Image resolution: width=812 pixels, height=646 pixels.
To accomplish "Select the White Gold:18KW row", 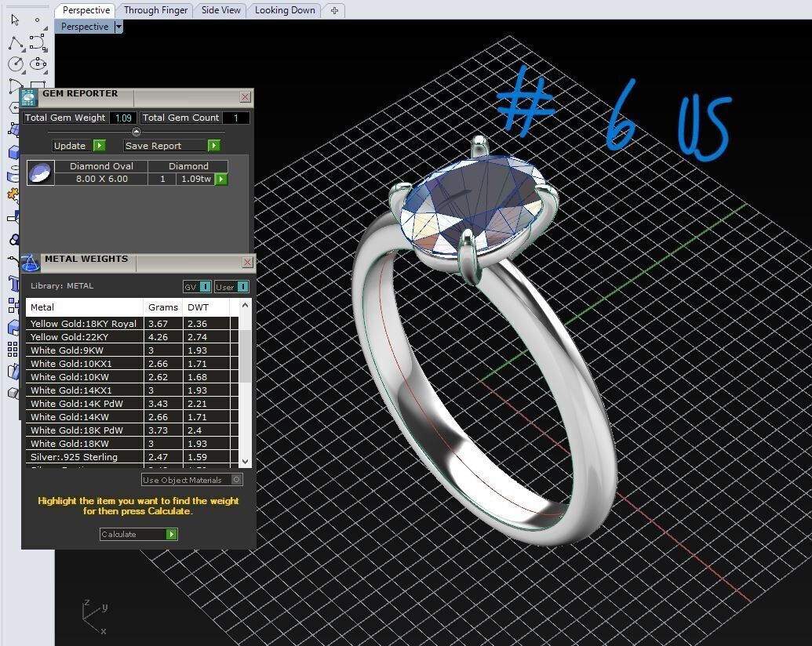I will coord(132,444).
